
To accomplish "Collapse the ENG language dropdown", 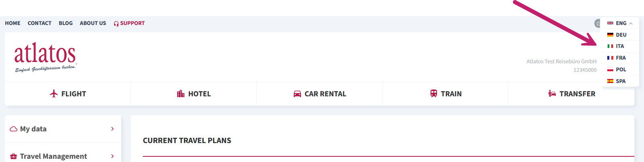I will [x=620, y=23].
